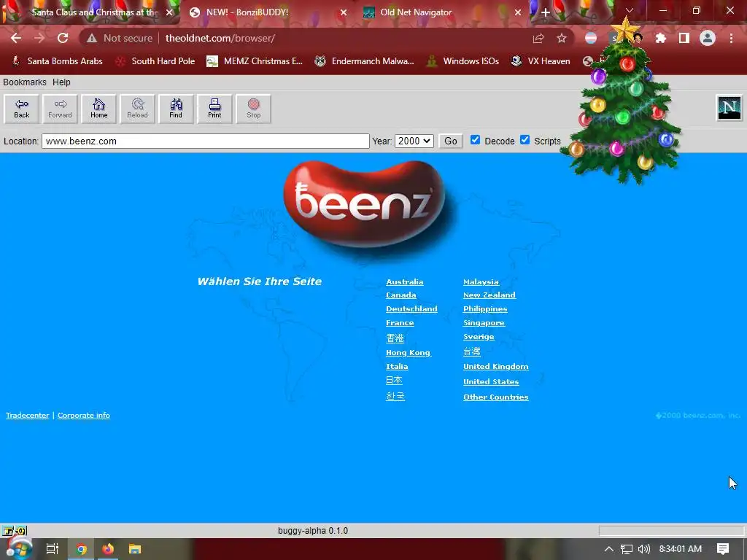Open South Hard Pole bookmark
Screen dimensions: 747x560
click(x=156, y=61)
